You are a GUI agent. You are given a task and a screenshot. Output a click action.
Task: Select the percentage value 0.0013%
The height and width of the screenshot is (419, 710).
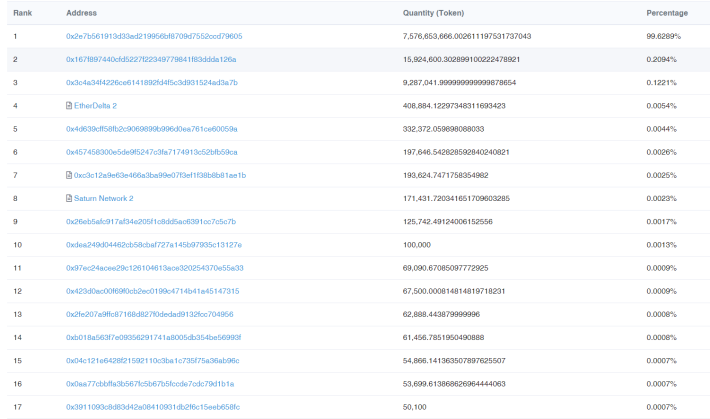click(x=662, y=245)
